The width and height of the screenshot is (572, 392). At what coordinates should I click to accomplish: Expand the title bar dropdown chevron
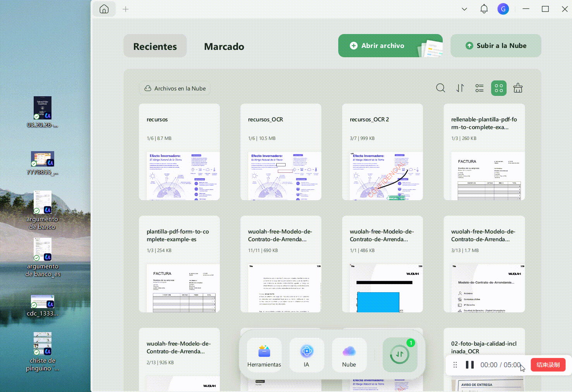tap(464, 9)
